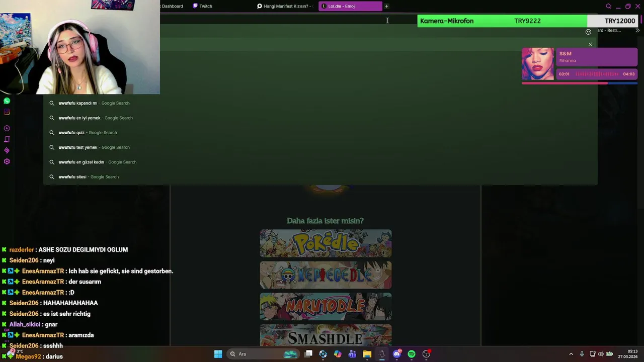Choose suggestion 'uwufufu en güzel kadın'
The image size is (644, 362).
coord(320,162)
